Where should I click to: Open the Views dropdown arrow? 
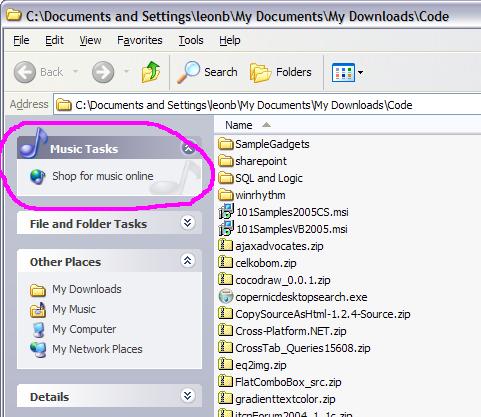[360, 72]
